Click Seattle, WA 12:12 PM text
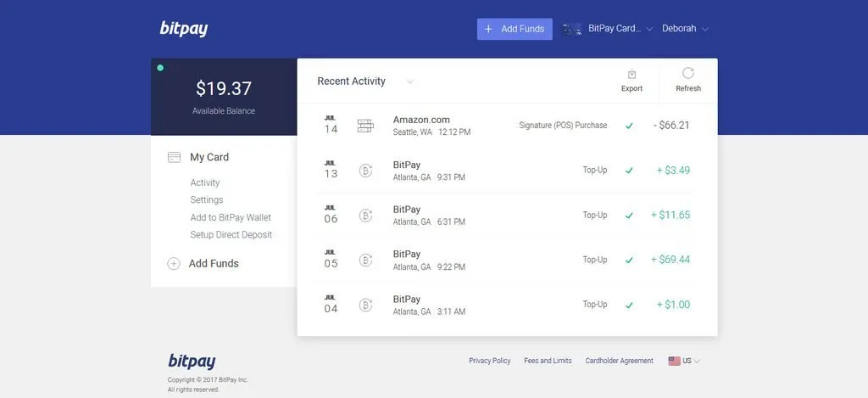Image resolution: width=868 pixels, height=398 pixels. (x=431, y=132)
